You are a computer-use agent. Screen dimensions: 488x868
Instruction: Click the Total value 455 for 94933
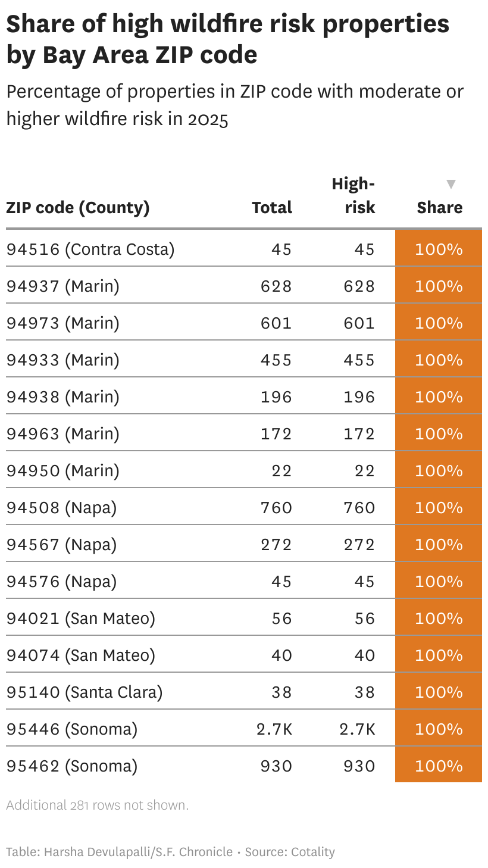[276, 360]
